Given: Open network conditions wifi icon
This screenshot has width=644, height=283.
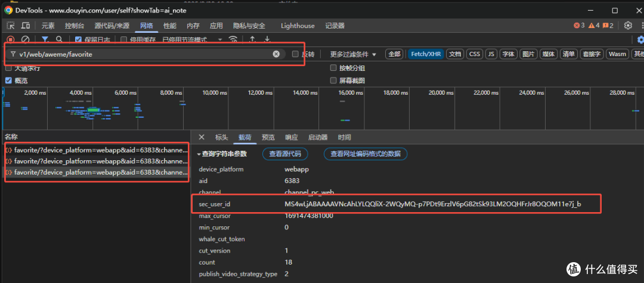Looking at the screenshot, I should [x=233, y=39].
